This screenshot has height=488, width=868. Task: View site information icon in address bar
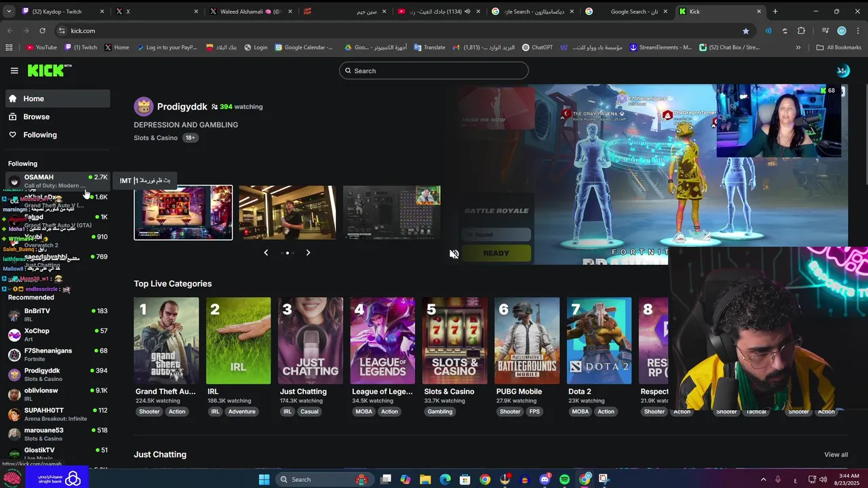(62, 30)
